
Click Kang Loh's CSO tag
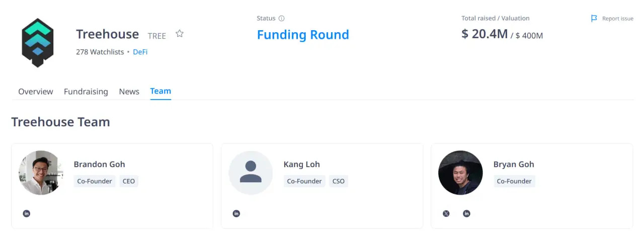point(339,181)
